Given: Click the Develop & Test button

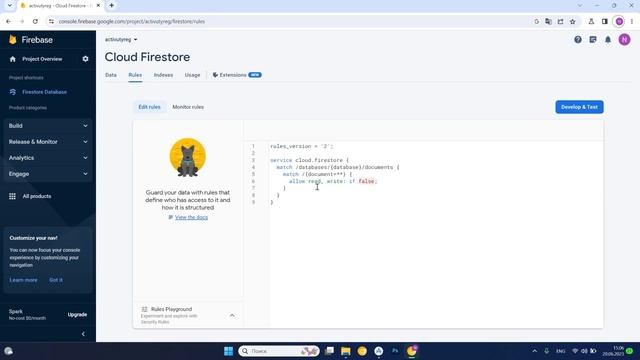Looking at the screenshot, I should (x=579, y=107).
